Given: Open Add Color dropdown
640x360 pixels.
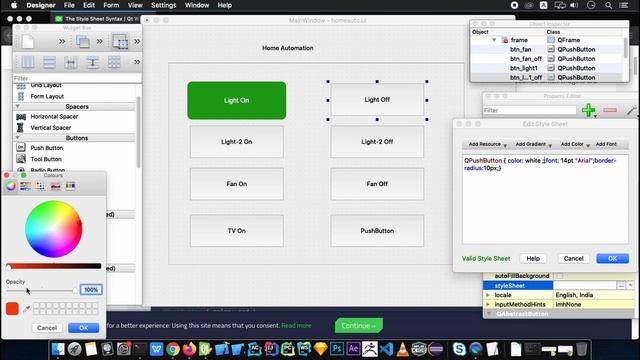Looking at the screenshot, I should coord(575,144).
